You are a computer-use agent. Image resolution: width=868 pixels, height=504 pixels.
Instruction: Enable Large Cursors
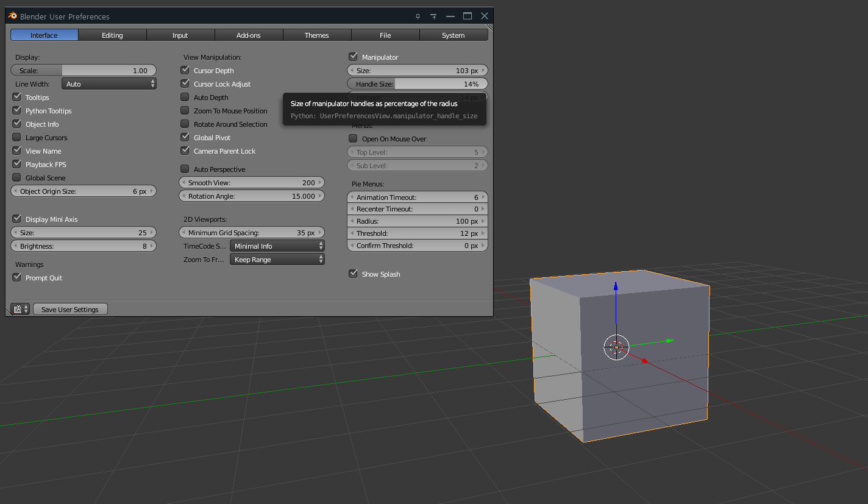[16, 138]
